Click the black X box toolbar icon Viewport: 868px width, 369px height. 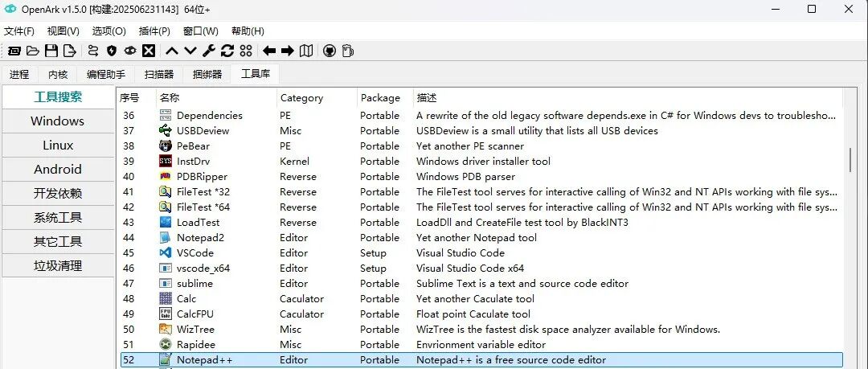coord(149,51)
